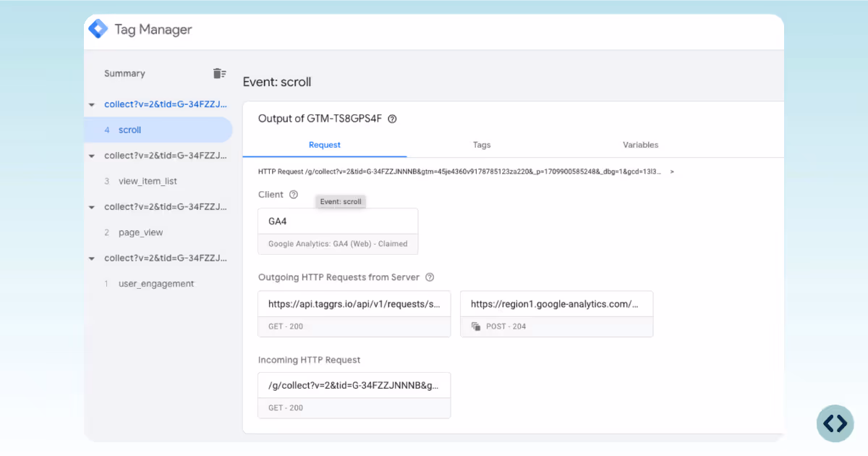Open the api.taggrs.io outgoing request card
This screenshot has width=868, height=456.
354,314
